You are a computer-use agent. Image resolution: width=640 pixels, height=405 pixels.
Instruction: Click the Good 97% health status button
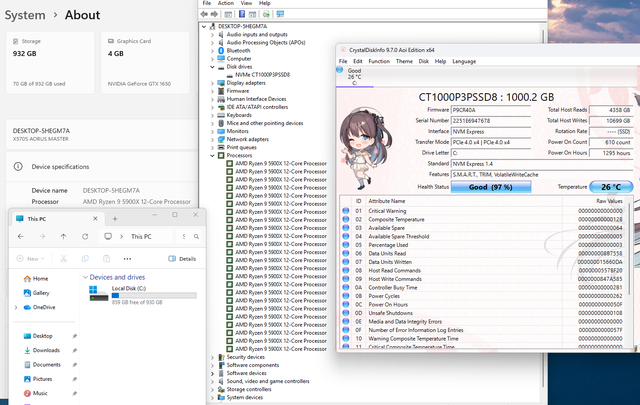tap(490, 187)
